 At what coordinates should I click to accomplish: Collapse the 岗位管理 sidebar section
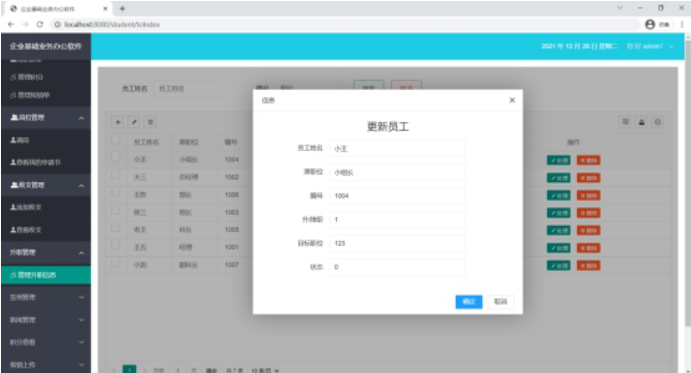tap(46, 118)
